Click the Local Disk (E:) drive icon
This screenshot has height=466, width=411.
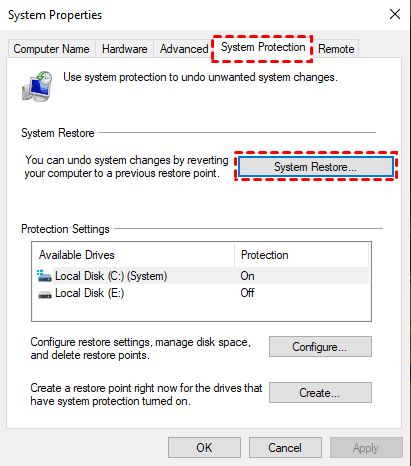[45, 294]
